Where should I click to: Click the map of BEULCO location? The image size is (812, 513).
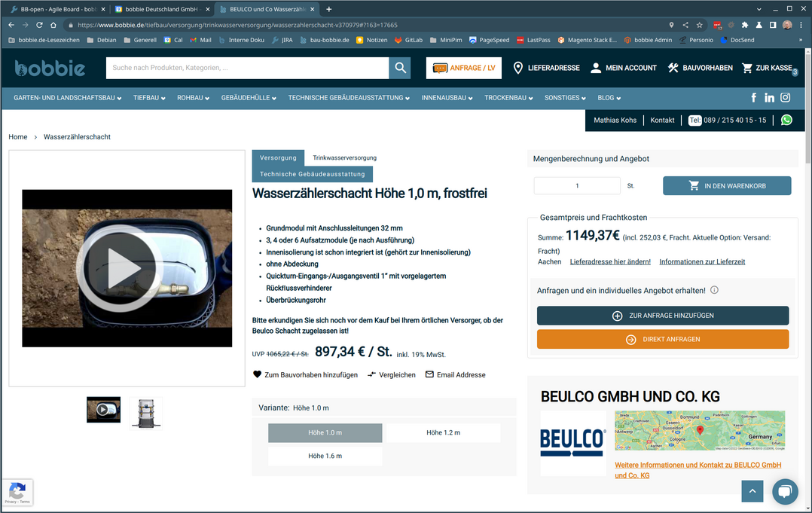tap(700, 430)
